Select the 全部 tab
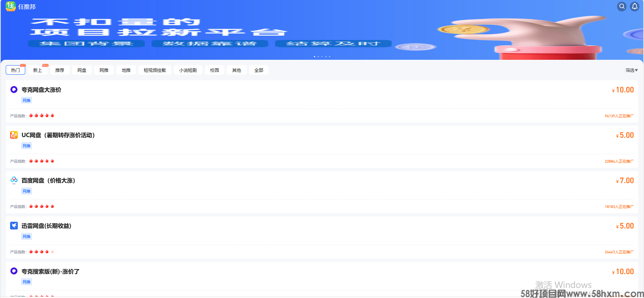Screen dimensions: 644x298 click(259, 70)
